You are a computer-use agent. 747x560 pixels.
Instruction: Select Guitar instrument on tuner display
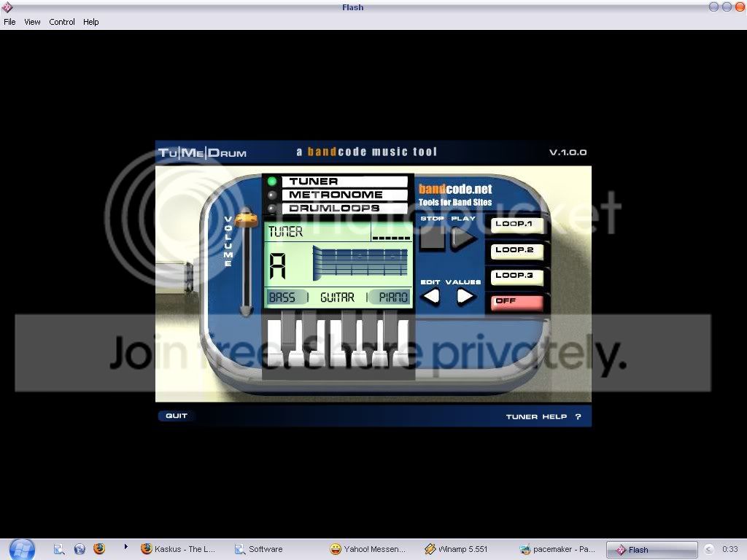(x=337, y=297)
